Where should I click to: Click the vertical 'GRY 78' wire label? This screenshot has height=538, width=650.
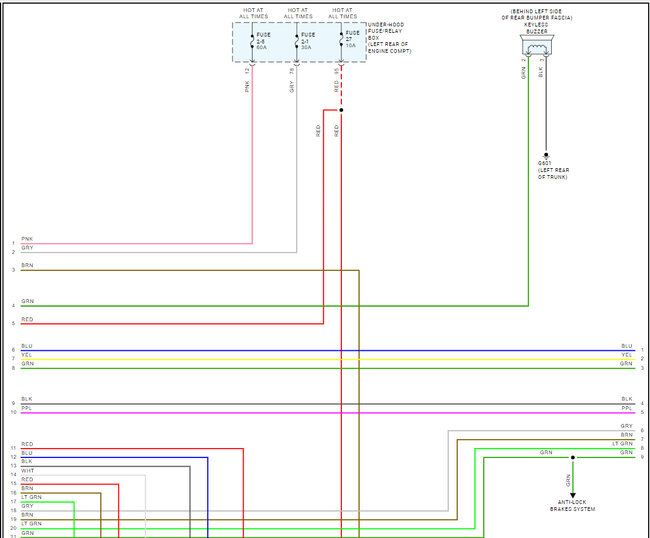pyautogui.click(x=292, y=80)
